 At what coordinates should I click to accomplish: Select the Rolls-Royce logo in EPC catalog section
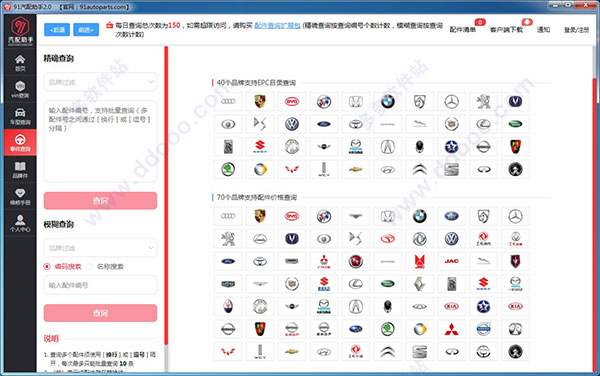point(228,146)
